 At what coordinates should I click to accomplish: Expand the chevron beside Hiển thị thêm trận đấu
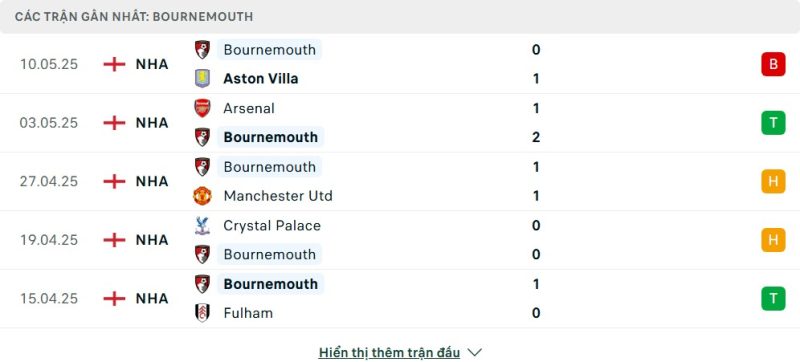click(474, 352)
